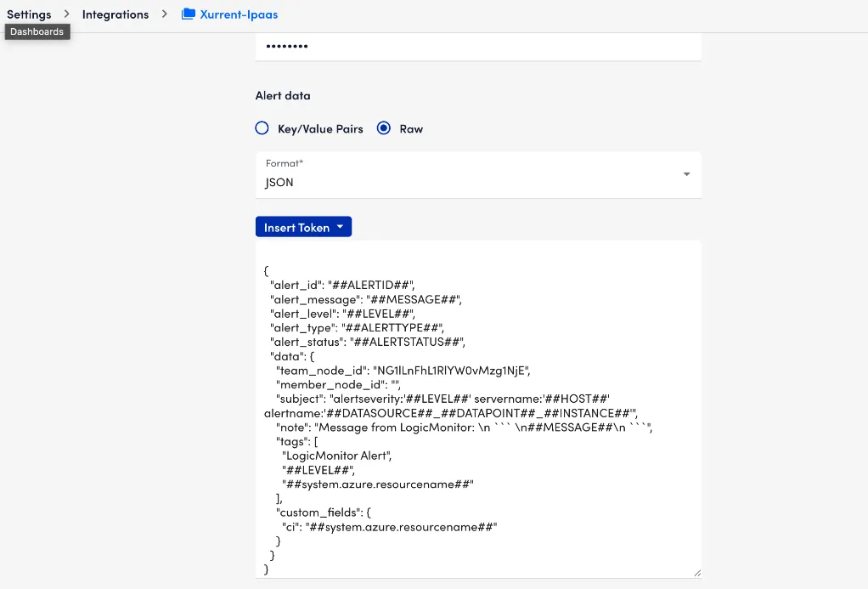Select the Raw radio button
The image size is (868, 589).
(384, 128)
